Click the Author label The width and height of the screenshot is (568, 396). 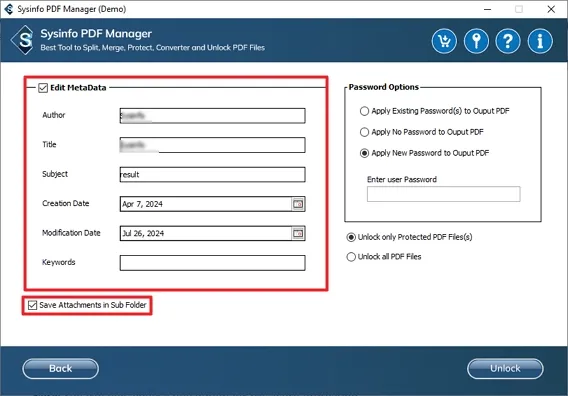pyautogui.click(x=54, y=115)
